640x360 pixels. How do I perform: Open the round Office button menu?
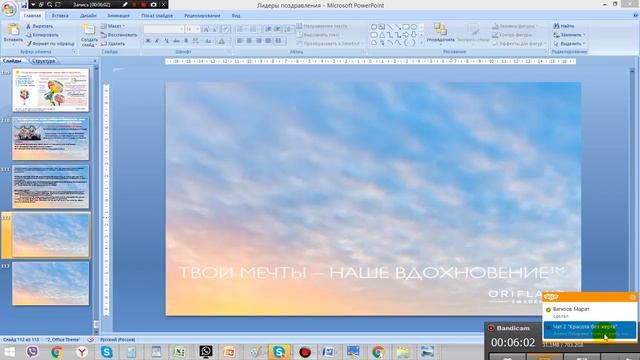click(x=9, y=9)
